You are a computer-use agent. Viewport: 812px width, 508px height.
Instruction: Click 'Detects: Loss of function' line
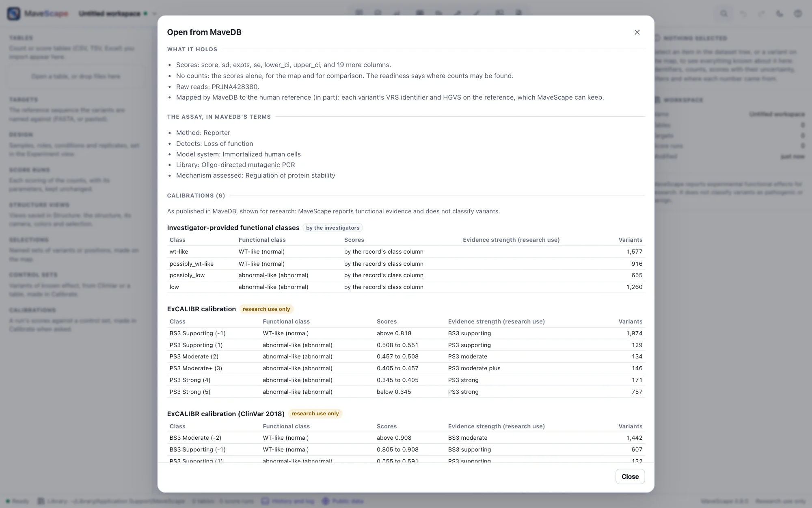(x=215, y=143)
